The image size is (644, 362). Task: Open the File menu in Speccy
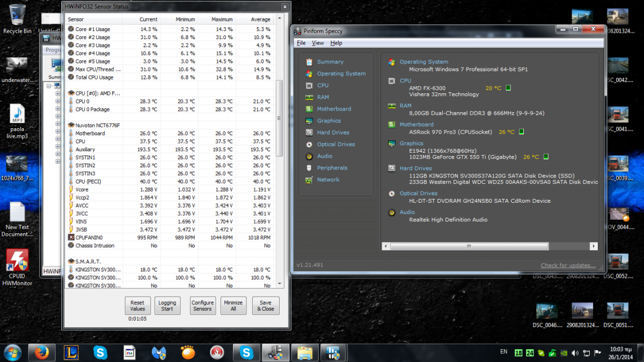click(301, 43)
